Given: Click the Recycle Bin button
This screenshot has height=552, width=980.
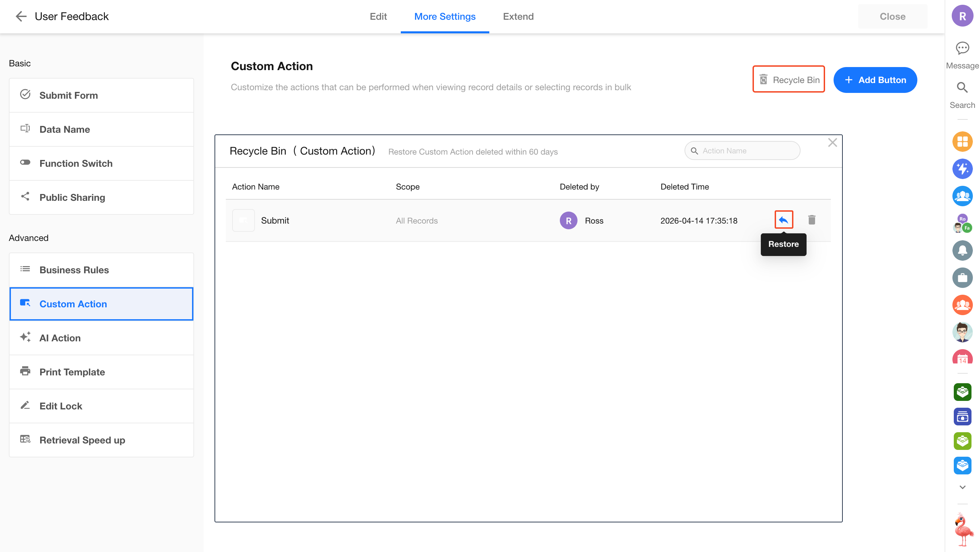Looking at the screenshot, I should point(789,79).
